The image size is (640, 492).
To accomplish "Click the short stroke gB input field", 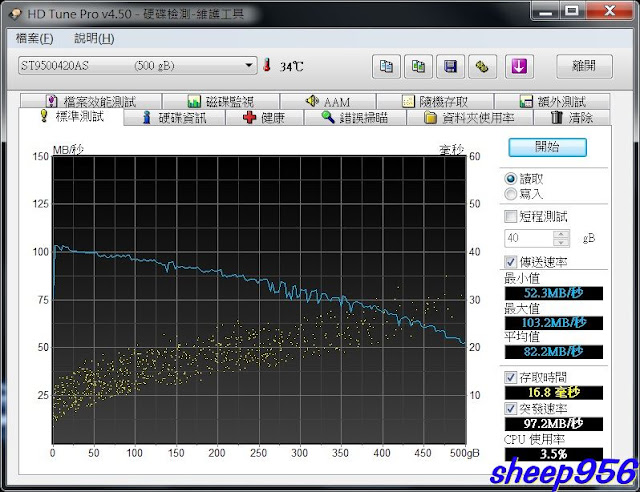I will [x=529, y=238].
